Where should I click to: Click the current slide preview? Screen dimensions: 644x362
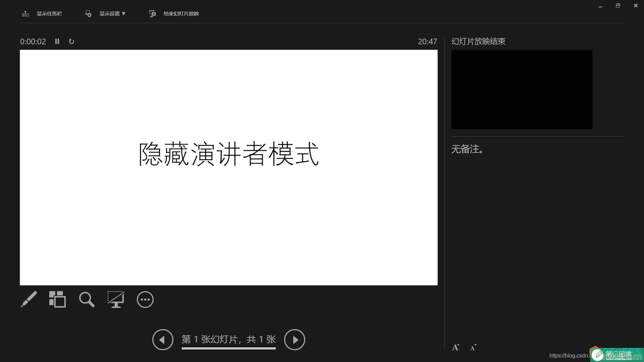pos(229,168)
